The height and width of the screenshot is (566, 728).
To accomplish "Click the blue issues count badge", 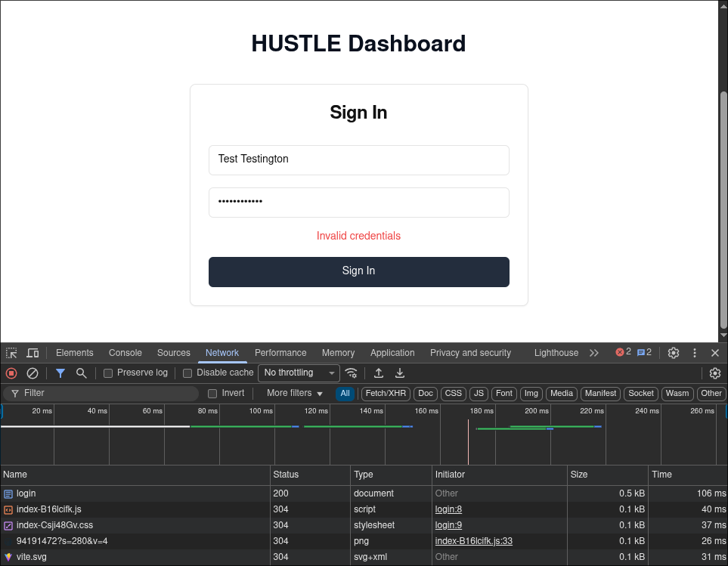I will point(644,352).
